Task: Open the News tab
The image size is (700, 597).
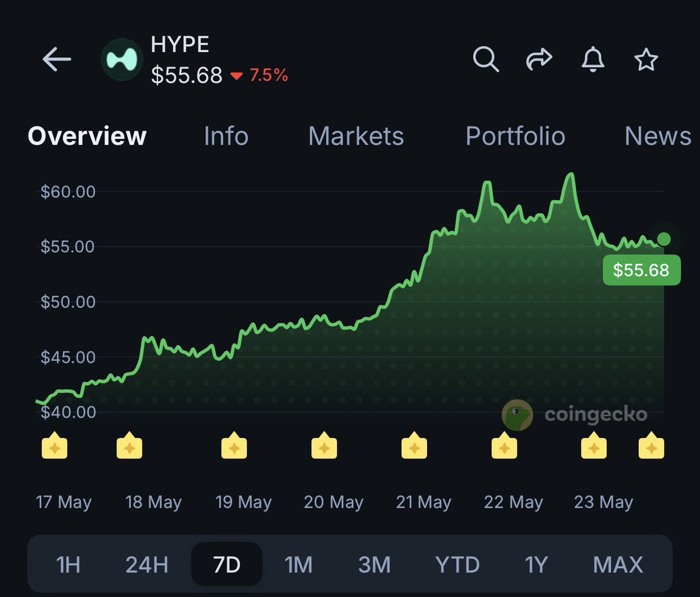Action: (x=658, y=136)
